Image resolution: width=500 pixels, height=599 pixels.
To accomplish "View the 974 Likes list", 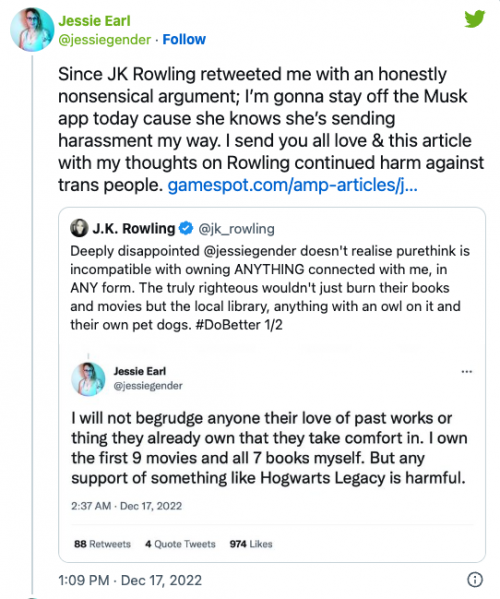I will (x=251, y=544).
